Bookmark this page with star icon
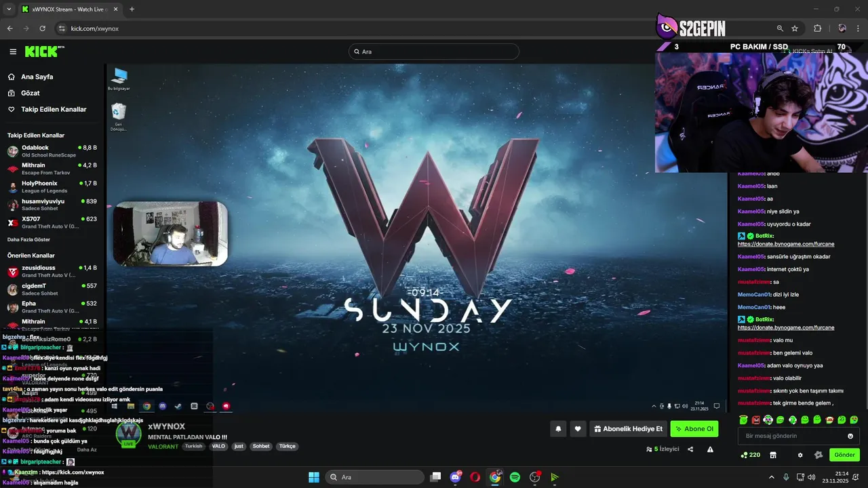This screenshot has width=868, height=488. pos(795,28)
